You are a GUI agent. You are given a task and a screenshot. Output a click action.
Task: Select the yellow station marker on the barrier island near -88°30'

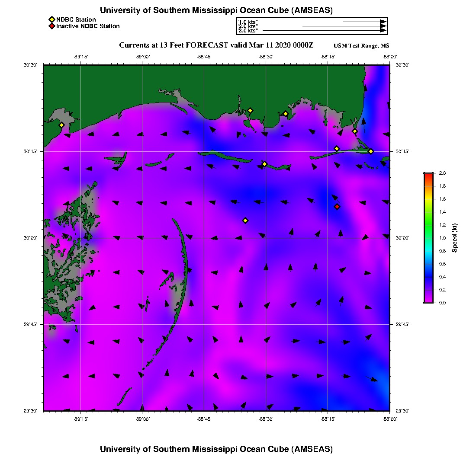tap(264, 164)
